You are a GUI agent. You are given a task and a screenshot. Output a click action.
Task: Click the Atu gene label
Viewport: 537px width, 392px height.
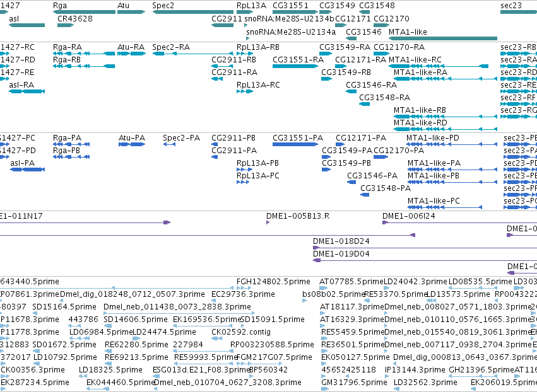[x=123, y=6]
